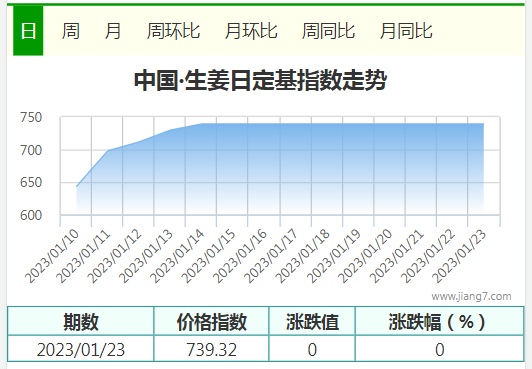Click table cell 2023/01/23

click(x=81, y=349)
